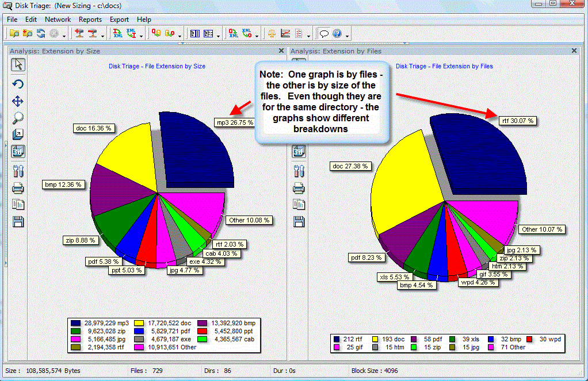Image resolution: width=588 pixels, height=381 pixels.
Task: Open the Export menu
Action: 119,19
